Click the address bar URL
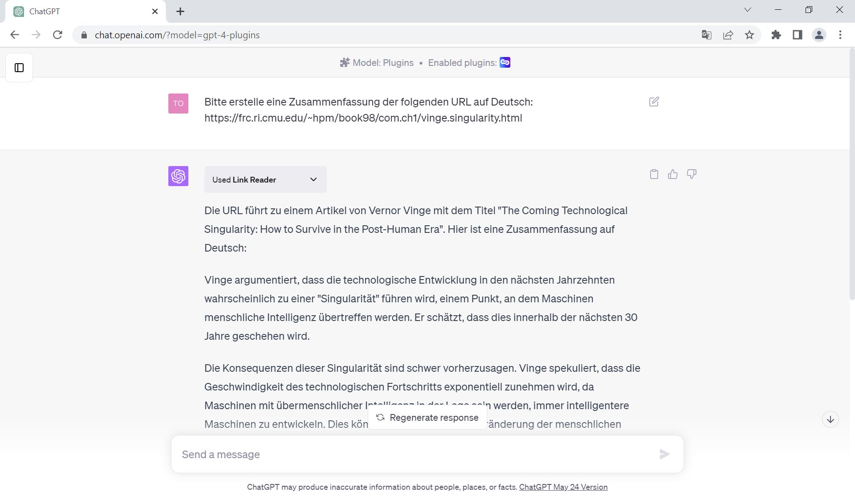Image resolution: width=855 pixels, height=504 pixels. point(177,35)
